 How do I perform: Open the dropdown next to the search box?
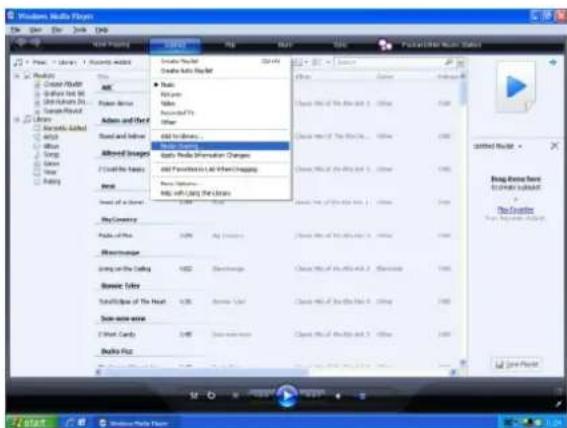coord(460,63)
